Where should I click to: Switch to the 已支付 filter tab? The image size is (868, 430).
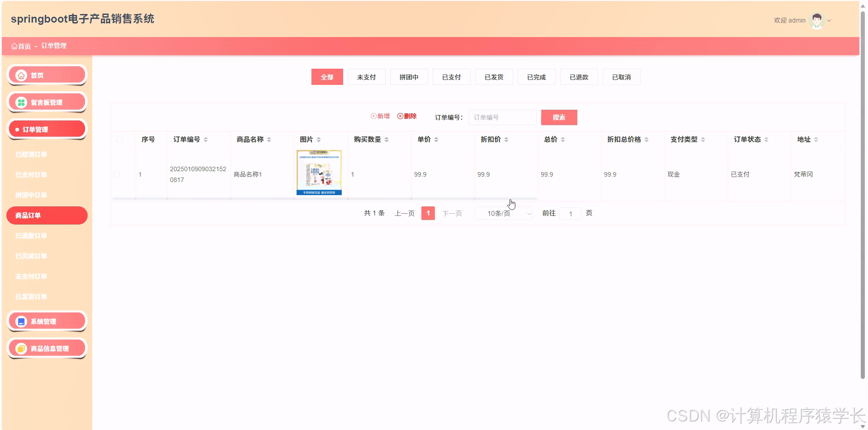(x=451, y=77)
